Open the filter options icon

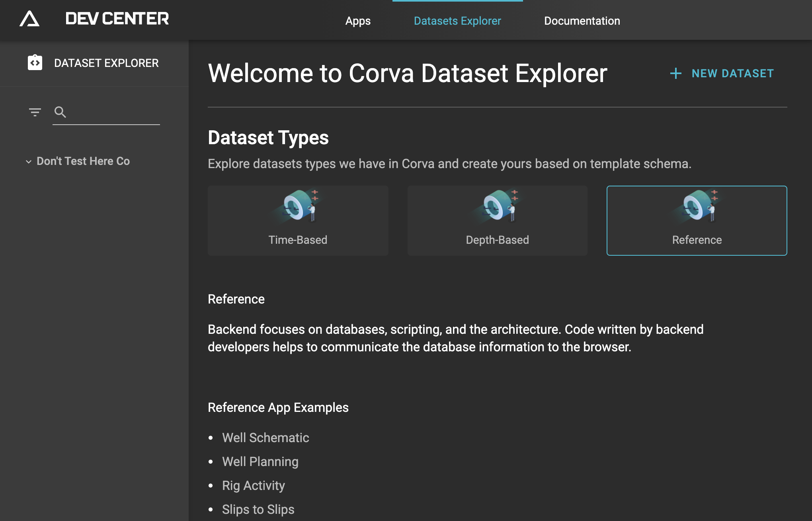coord(35,112)
